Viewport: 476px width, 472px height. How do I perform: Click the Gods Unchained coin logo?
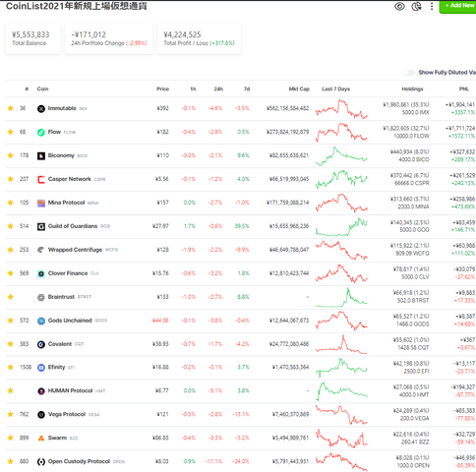click(x=41, y=321)
